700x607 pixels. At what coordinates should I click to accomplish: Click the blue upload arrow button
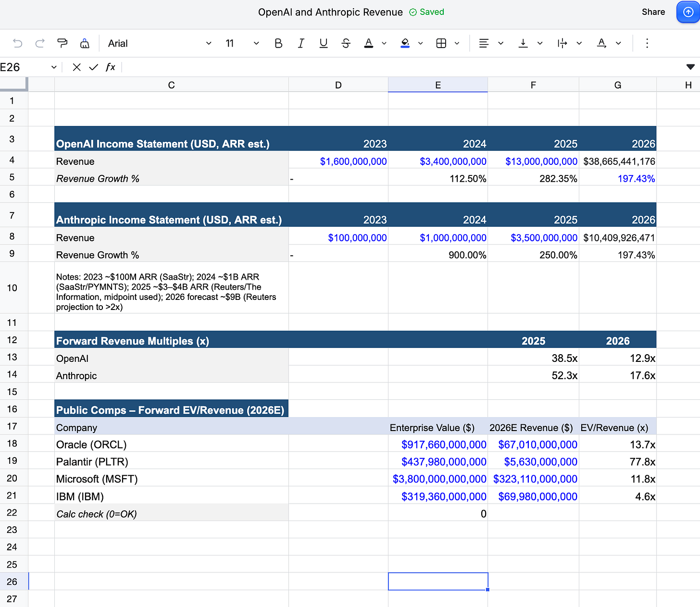[688, 12]
